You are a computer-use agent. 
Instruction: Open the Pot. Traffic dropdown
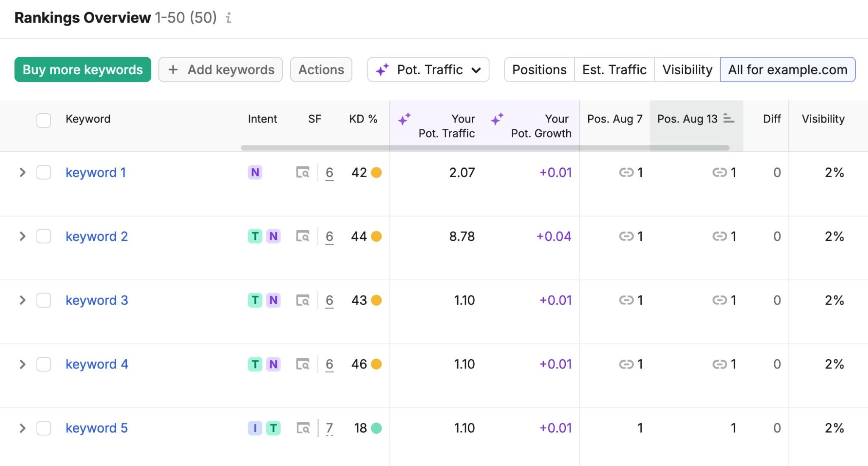point(428,70)
